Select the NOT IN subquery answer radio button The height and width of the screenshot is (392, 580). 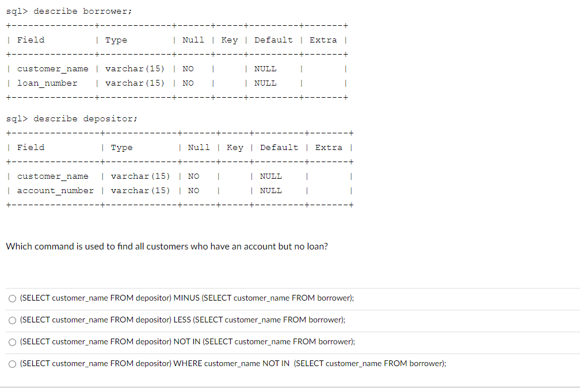coord(12,341)
